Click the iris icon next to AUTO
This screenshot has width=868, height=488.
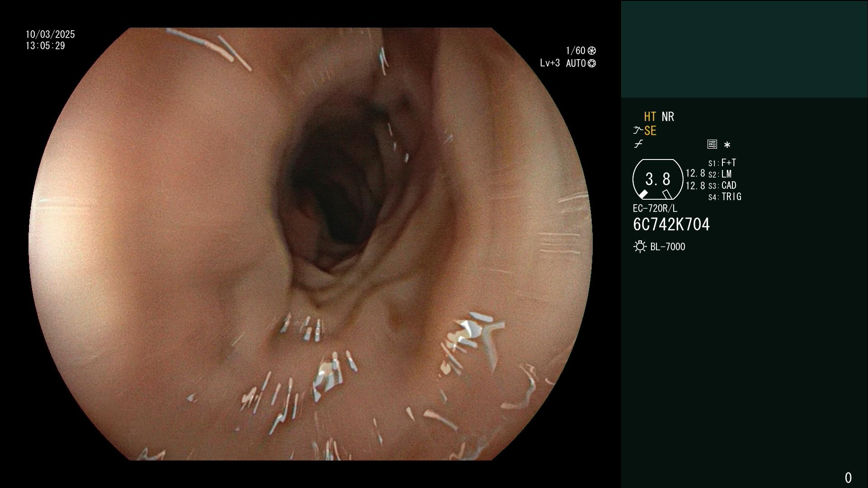[592, 63]
